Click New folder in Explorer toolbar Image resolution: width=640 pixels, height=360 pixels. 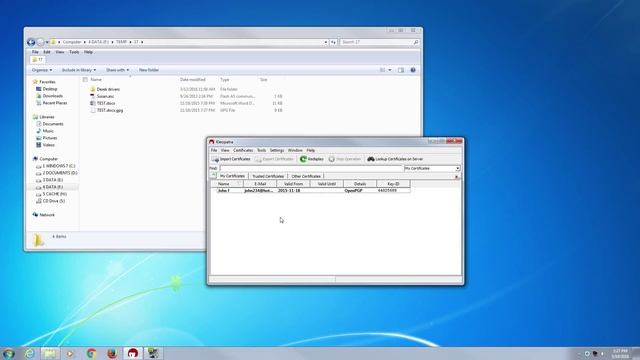point(149,70)
